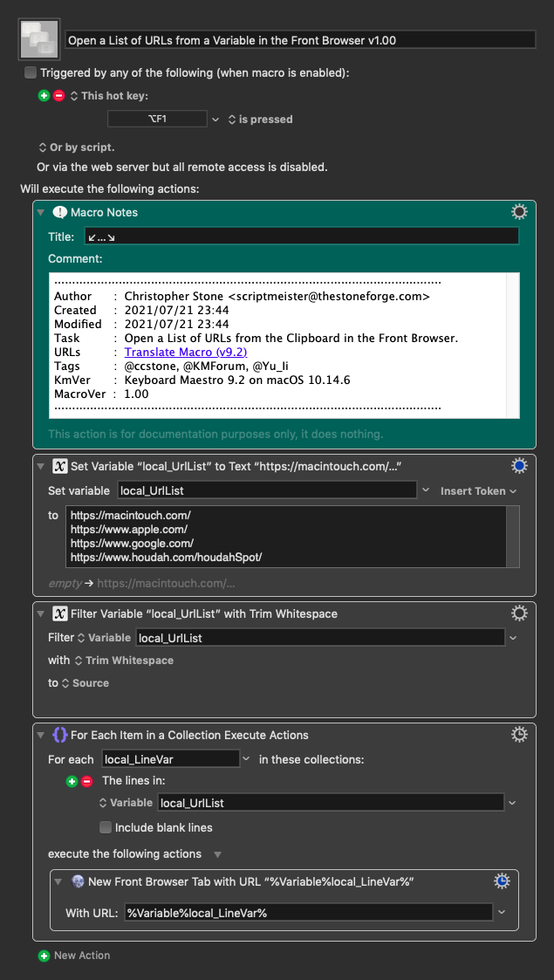Change 'Trim Whitespace' filter option

point(124,661)
